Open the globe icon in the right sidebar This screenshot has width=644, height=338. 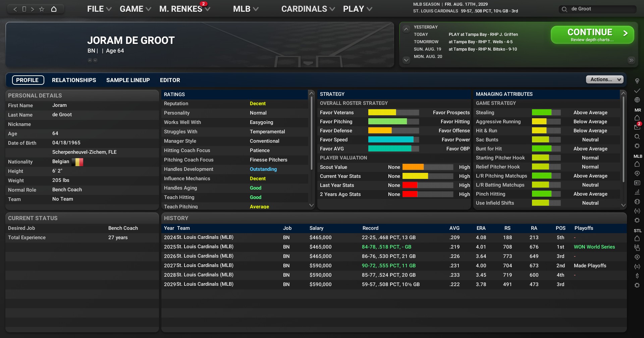click(637, 100)
